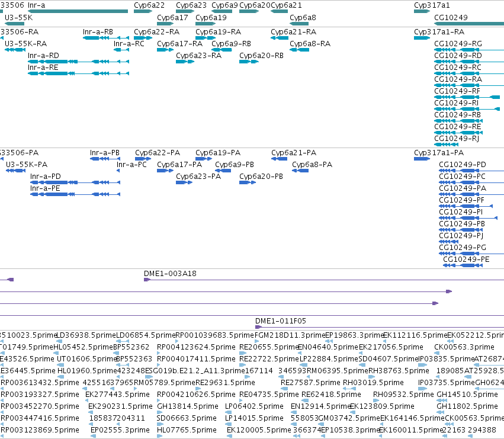This screenshot has height=439, width=504.
Task: Select the Cyp6a21-PA protein feature
Action: (280, 159)
